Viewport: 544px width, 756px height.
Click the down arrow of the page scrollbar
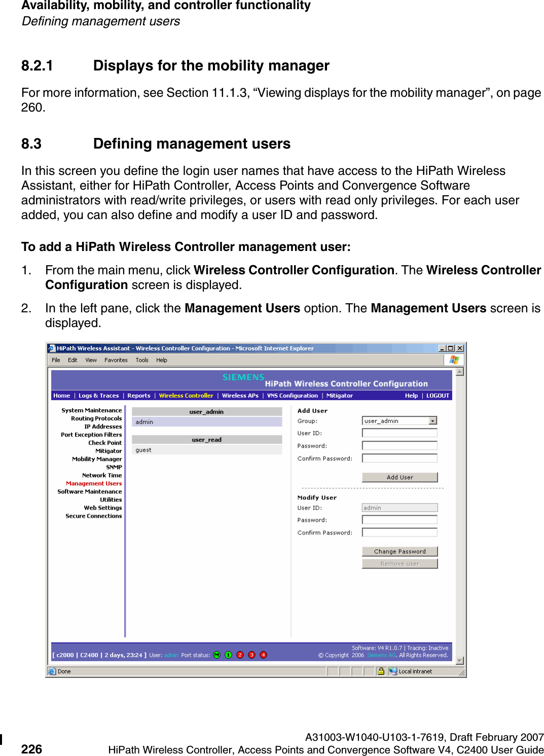point(460,660)
